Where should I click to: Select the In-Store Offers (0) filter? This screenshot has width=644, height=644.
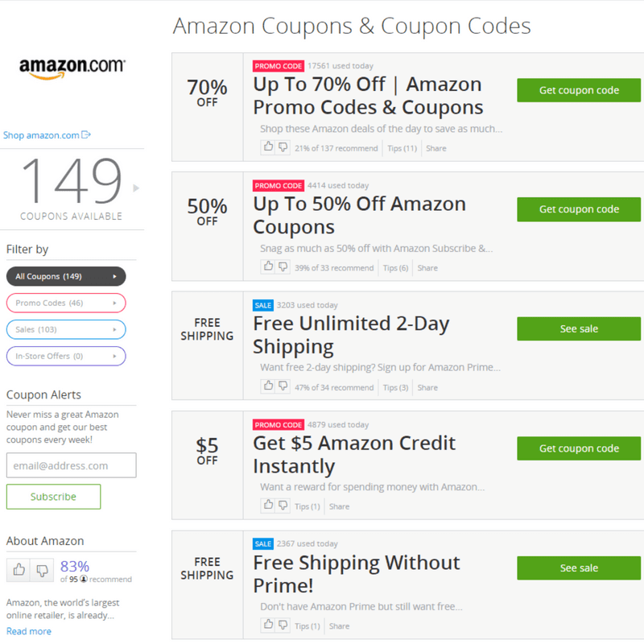pos(66,356)
